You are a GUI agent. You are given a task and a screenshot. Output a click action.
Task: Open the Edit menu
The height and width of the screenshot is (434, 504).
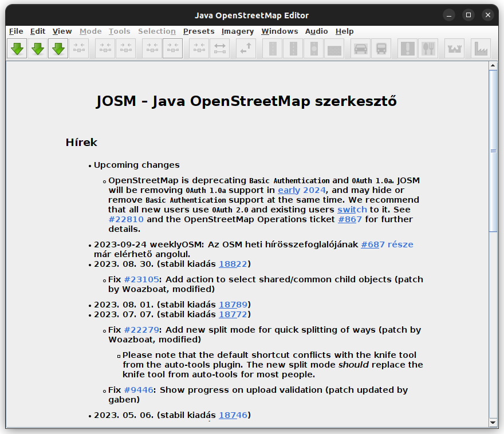[38, 31]
